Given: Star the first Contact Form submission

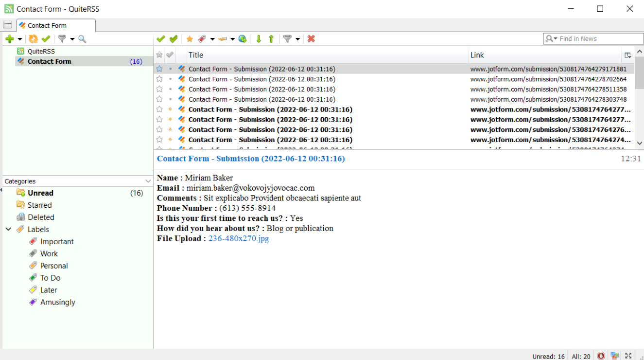Looking at the screenshot, I should tap(159, 69).
